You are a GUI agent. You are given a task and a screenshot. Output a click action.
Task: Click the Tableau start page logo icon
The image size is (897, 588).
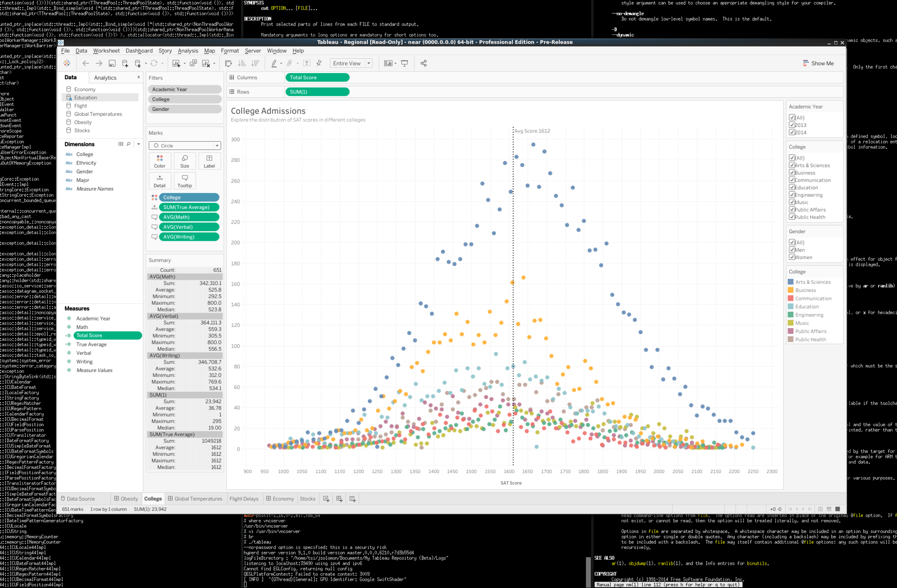[x=67, y=63]
